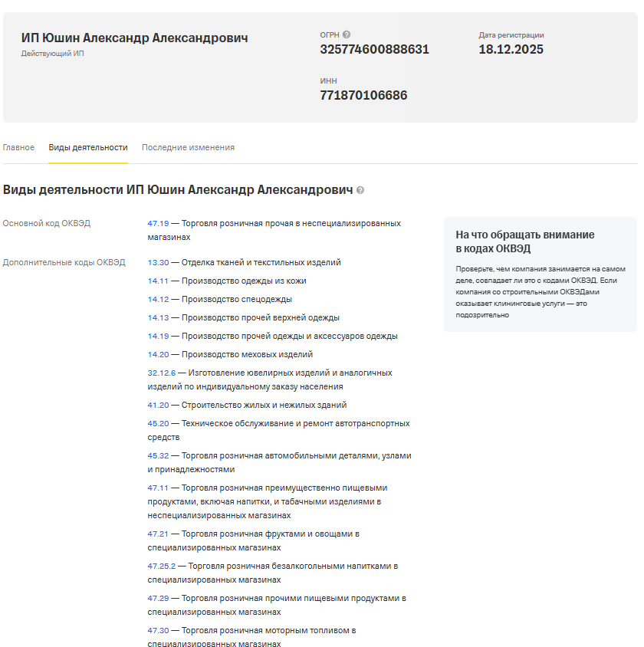Follow the 41.20 строительство code link
Viewport: 644px width, 647px height.
click(158, 406)
